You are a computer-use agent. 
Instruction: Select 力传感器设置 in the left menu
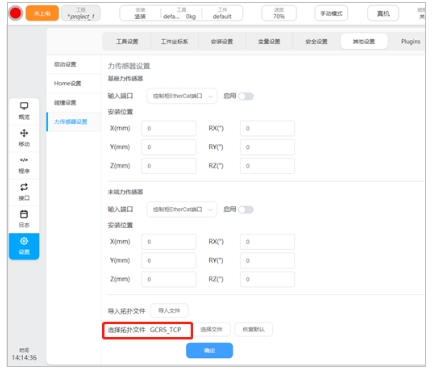click(74, 122)
